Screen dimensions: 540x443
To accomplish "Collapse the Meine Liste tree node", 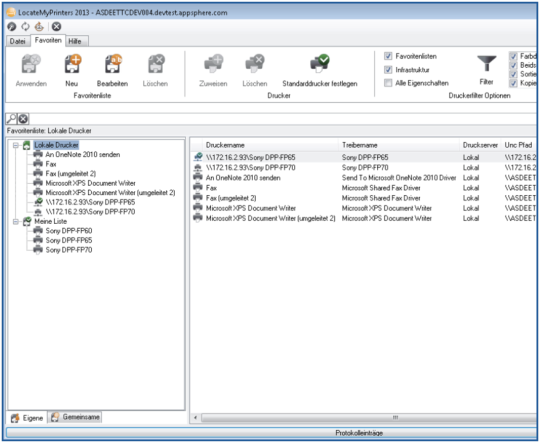I will (16, 222).
